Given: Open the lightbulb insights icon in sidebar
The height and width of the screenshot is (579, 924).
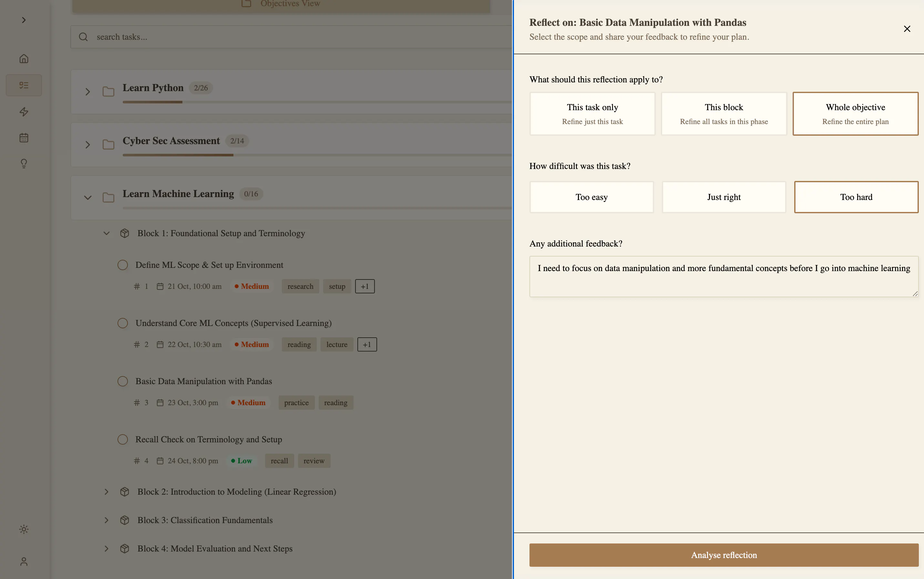Looking at the screenshot, I should tap(24, 163).
